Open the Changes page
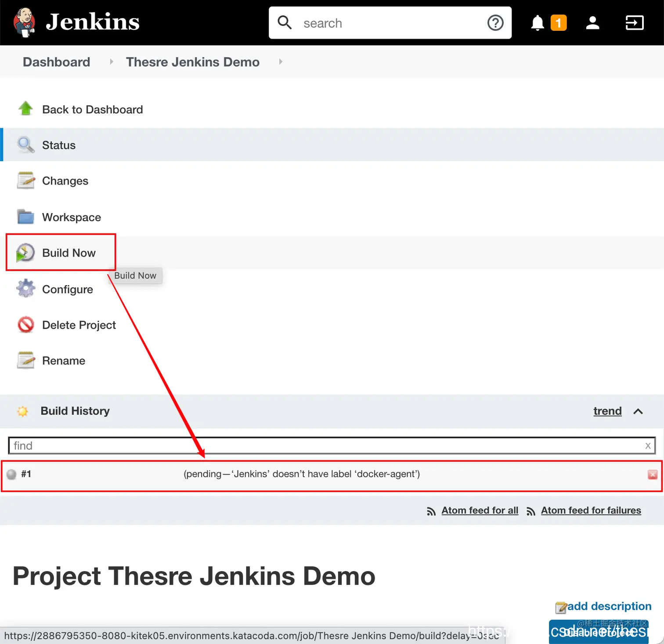Viewport: 664px width, 644px height. pyautogui.click(x=65, y=181)
